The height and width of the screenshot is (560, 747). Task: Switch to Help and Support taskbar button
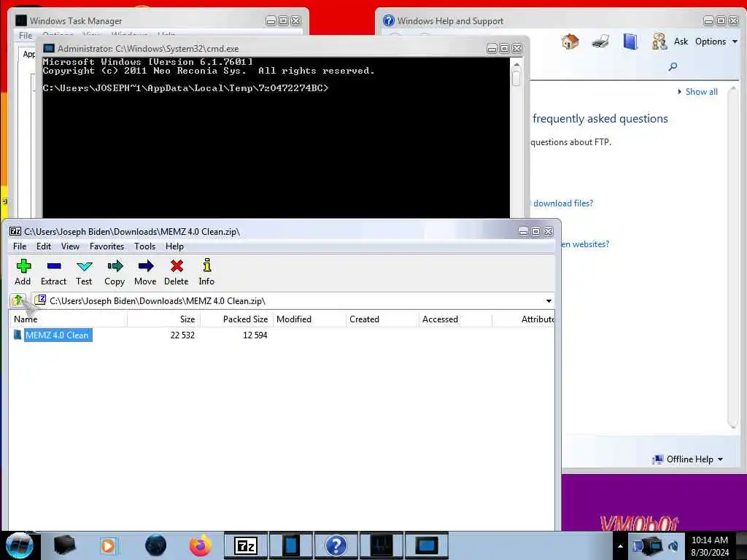(336, 545)
